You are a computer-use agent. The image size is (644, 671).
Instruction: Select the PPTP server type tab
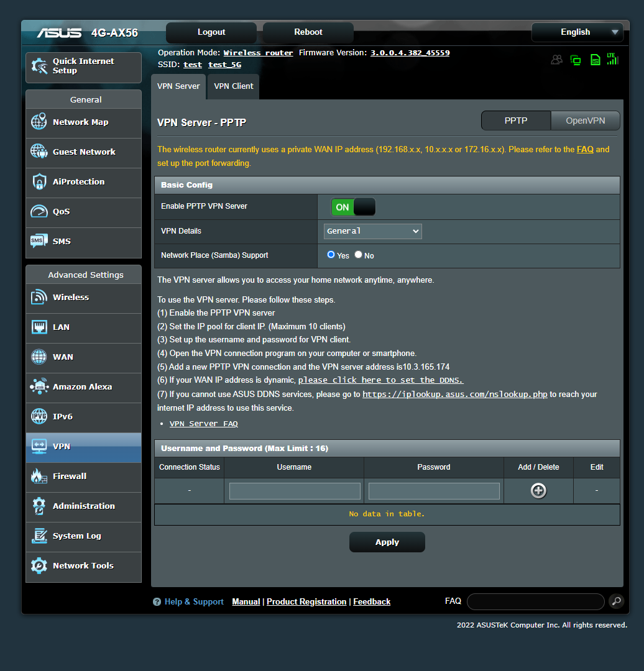(x=516, y=121)
